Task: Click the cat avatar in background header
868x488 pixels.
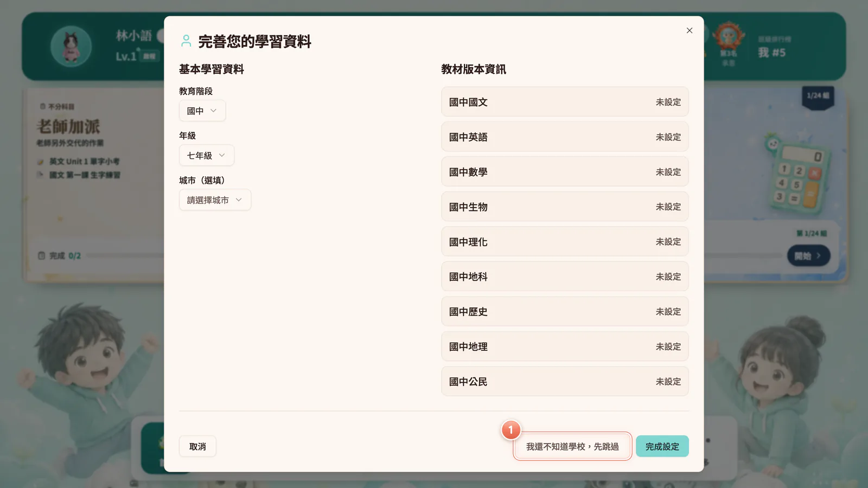Action: (71, 46)
